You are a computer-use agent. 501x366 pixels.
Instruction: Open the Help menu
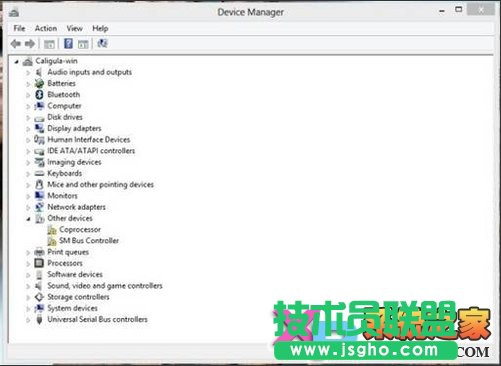tap(100, 28)
